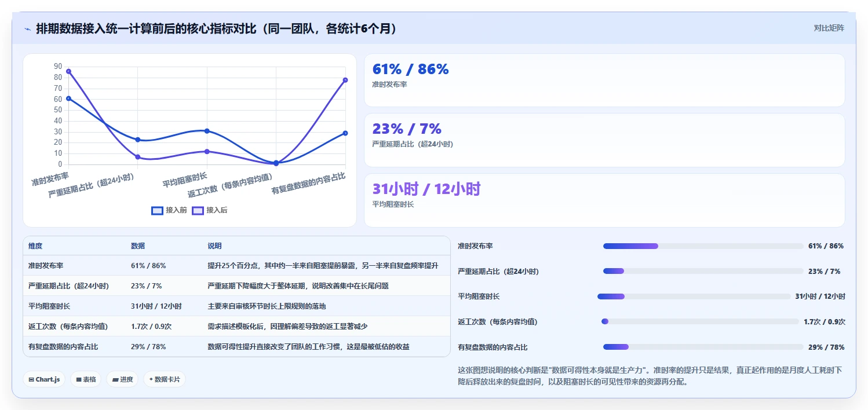Click the chart icon beside the header title
This screenshot has width=868, height=410.
[27, 29]
